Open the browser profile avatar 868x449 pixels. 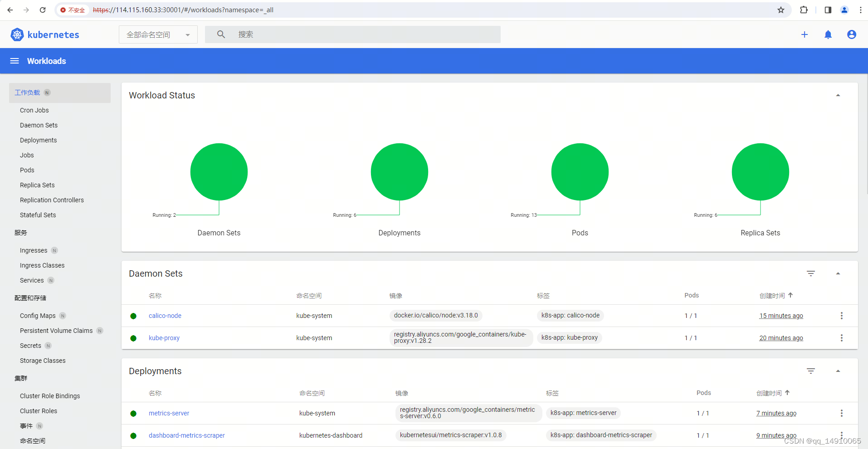pos(844,10)
